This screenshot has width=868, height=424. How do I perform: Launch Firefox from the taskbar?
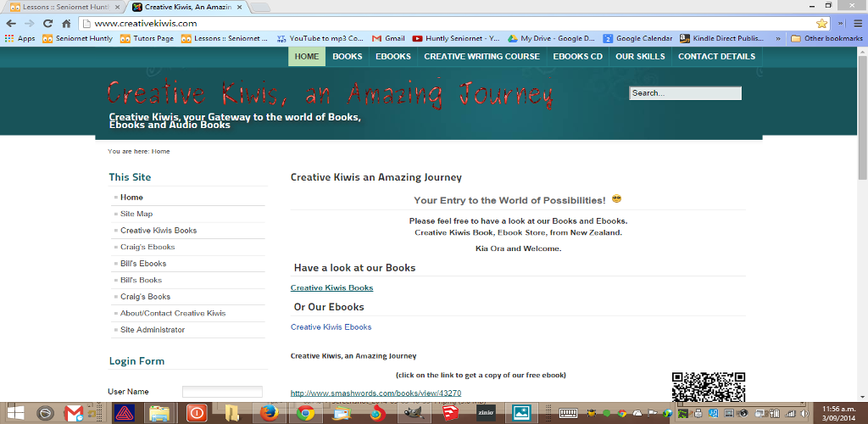point(270,413)
